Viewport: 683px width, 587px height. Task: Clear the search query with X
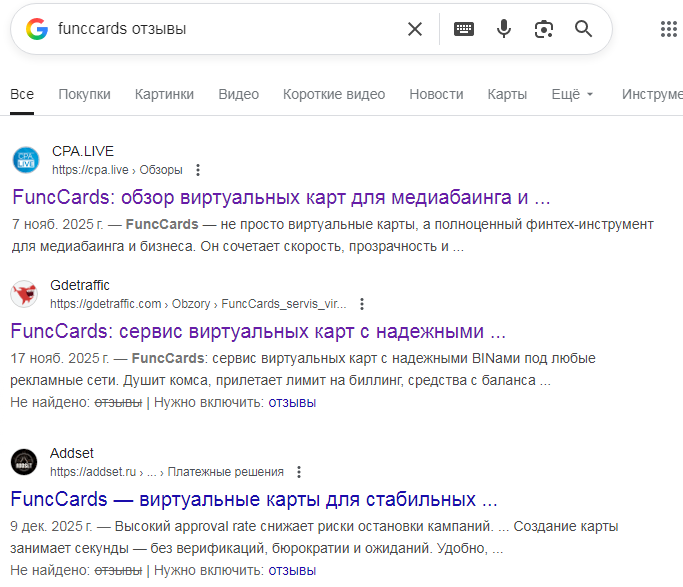pos(415,29)
